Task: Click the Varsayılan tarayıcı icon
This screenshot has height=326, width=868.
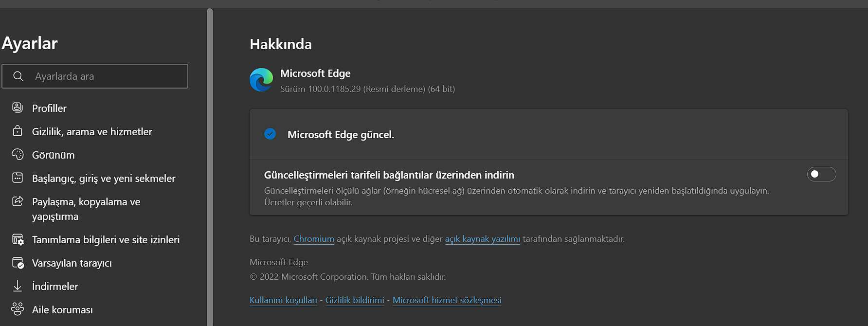Action: pos(18,262)
